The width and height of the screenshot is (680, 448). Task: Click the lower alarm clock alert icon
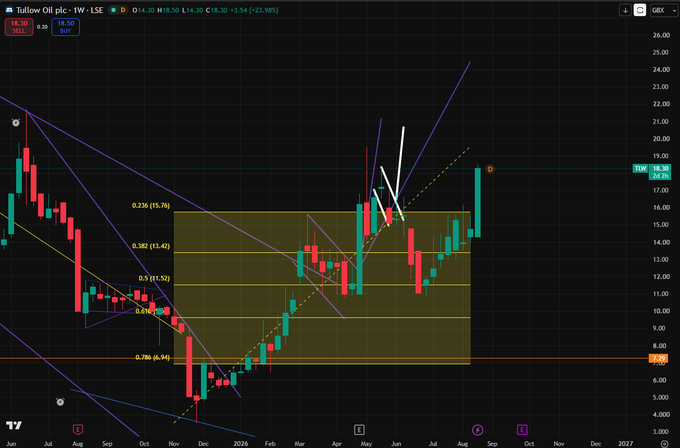pyautogui.click(x=60, y=402)
